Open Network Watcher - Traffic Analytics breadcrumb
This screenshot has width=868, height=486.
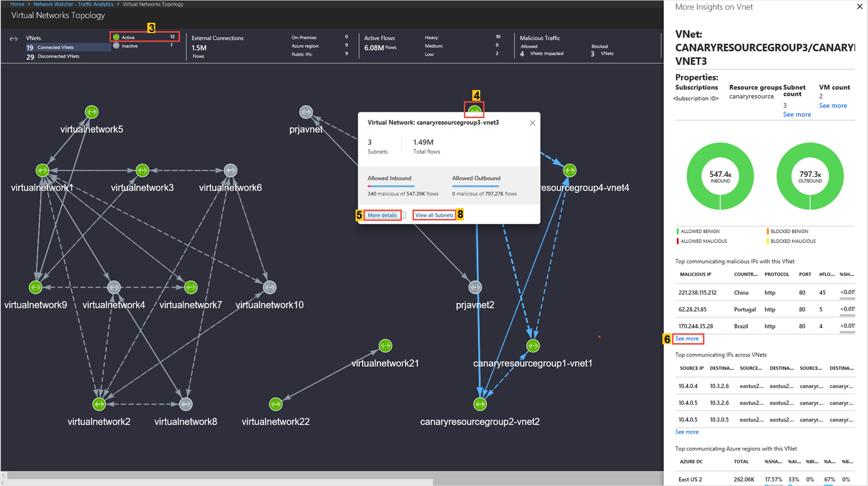click(x=73, y=4)
